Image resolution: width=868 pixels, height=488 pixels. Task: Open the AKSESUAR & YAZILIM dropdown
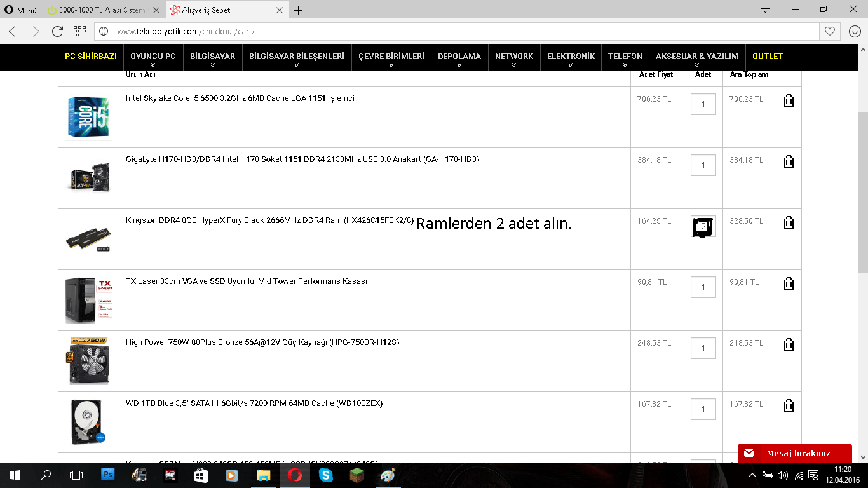tap(697, 57)
